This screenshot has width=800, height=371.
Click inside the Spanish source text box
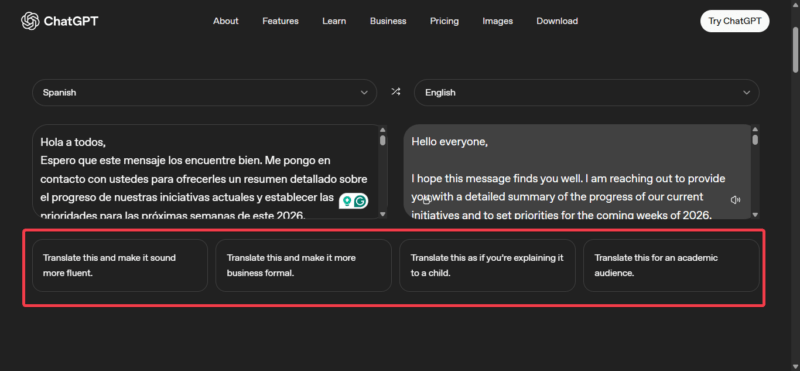(209, 171)
